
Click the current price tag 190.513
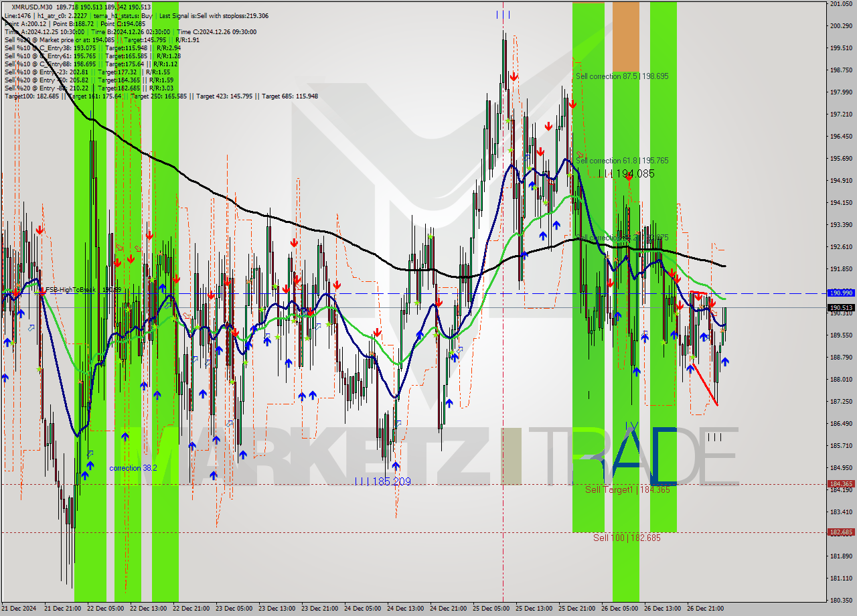click(840, 308)
